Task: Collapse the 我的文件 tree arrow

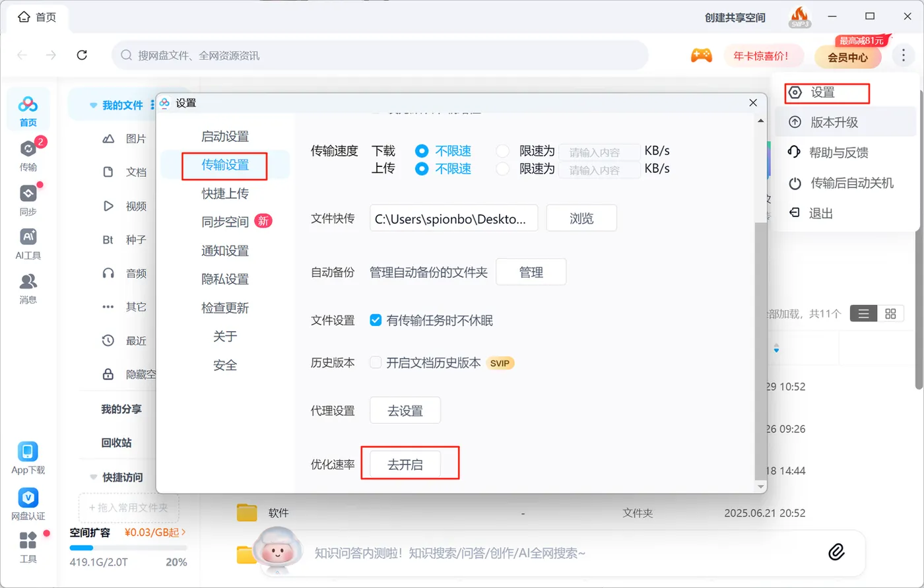Action: point(93,106)
